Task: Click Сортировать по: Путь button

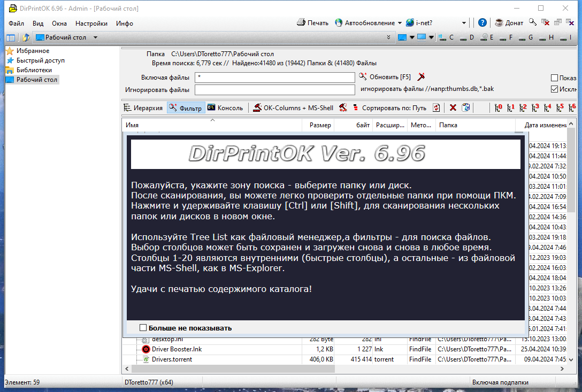Action: (390, 108)
